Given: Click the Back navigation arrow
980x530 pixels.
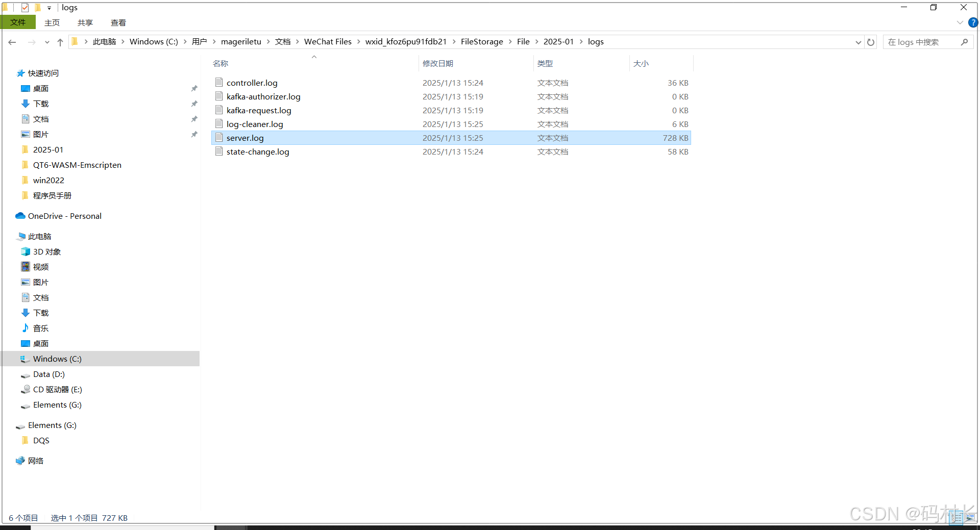Looking at the screenshot, I should [12, 42].
